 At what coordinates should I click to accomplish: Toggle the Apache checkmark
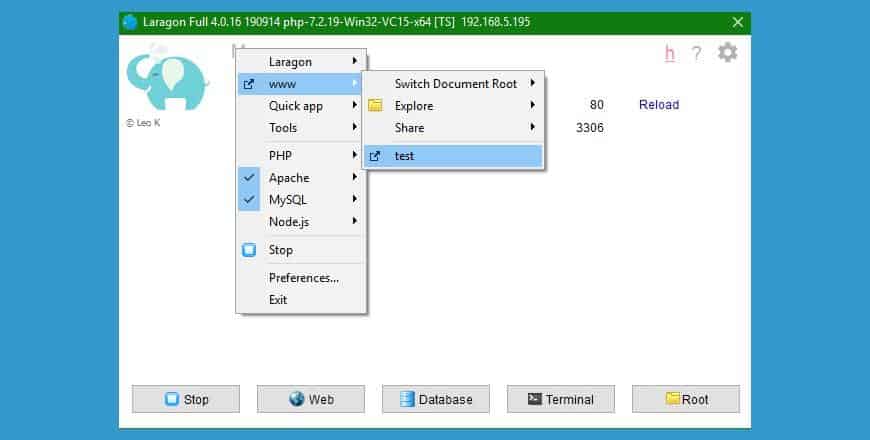[249, 178]
